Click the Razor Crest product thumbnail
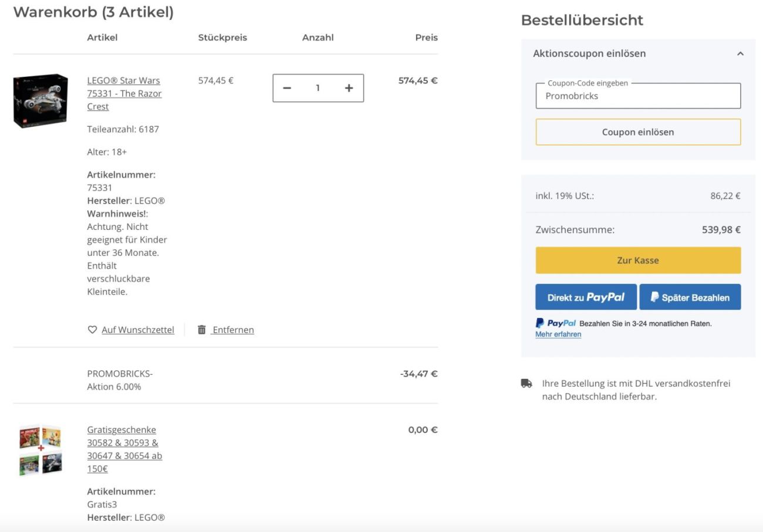763x532 pixels. pos(40,100)
